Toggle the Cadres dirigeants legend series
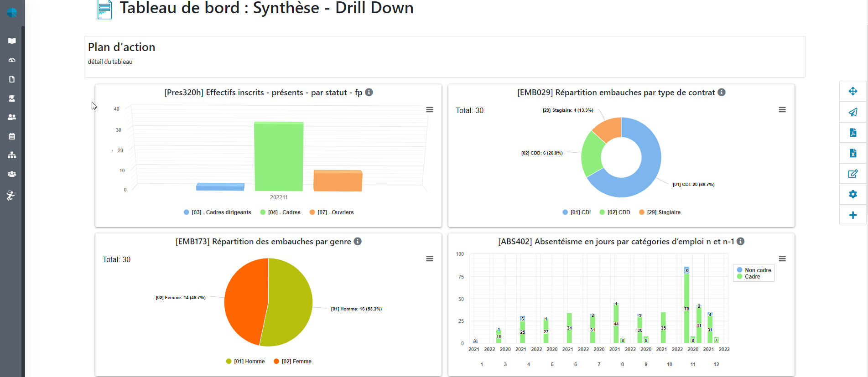The width and height of the screenshot is (868, 377). click(x=221, y=212)
